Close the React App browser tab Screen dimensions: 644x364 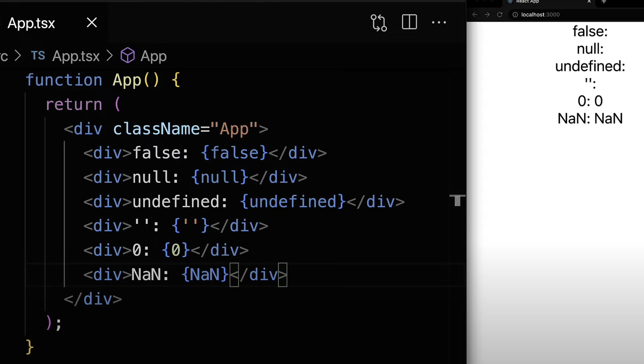[x=589, y=2]
